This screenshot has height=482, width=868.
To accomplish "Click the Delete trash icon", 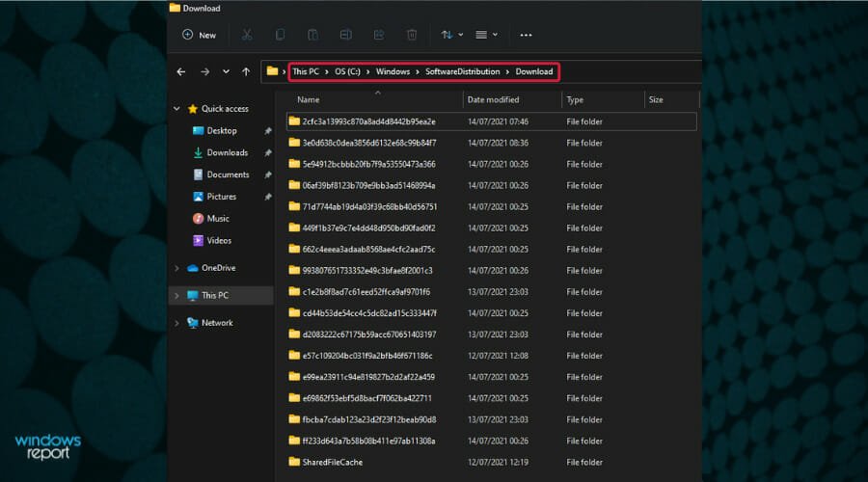I will coord(412,35).
